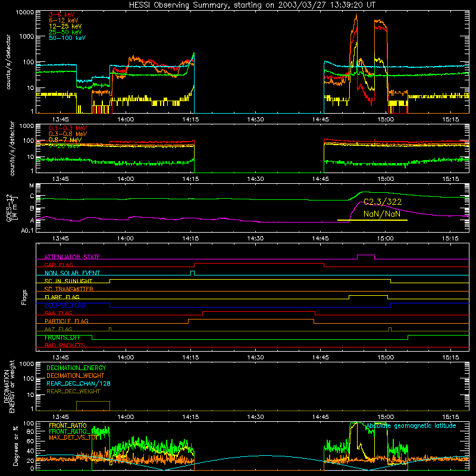Click the olive rear decimation weight rectangle
Viewport: 476px width, 476px height.
(93, 406)
